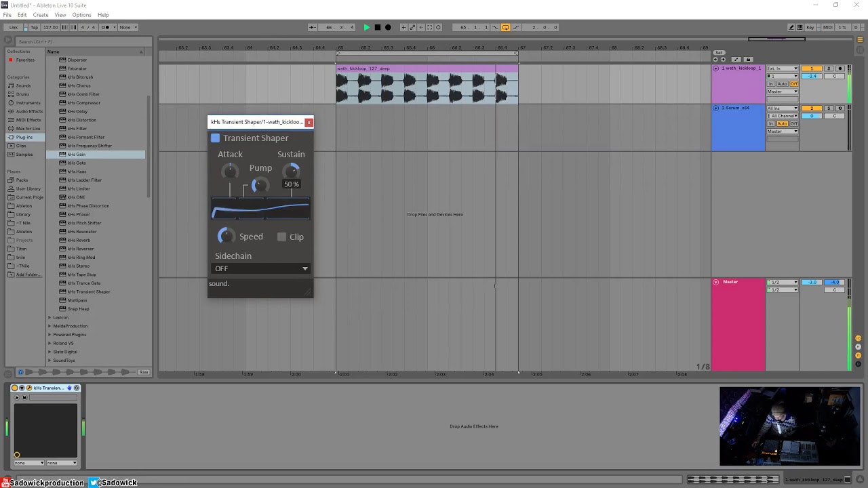868x488 pixels.
Task: Click the Session Record circle icon
Action: [x=438, y=27]
